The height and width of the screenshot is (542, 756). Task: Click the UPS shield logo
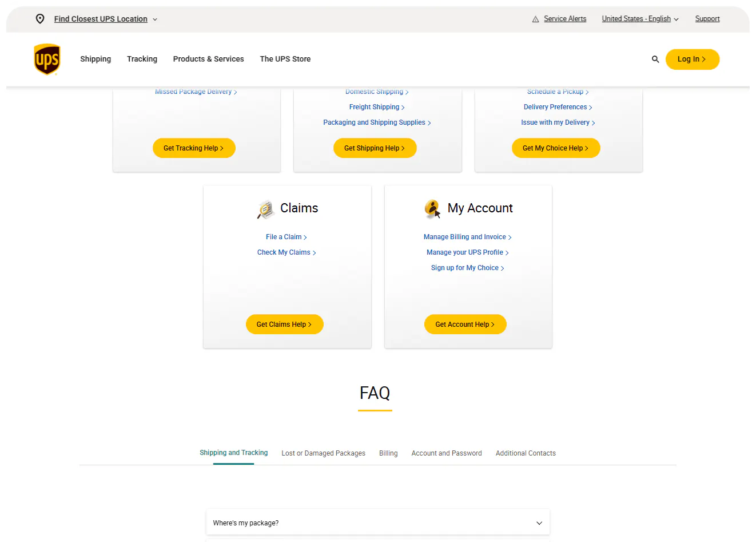[x=47, y=59]
